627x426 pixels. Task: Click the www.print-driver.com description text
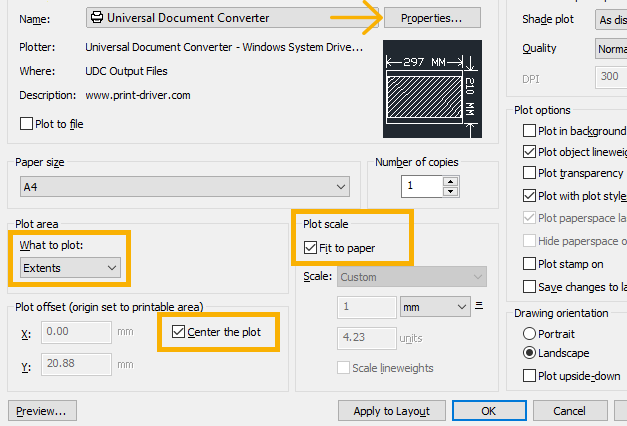coord(138,95)
